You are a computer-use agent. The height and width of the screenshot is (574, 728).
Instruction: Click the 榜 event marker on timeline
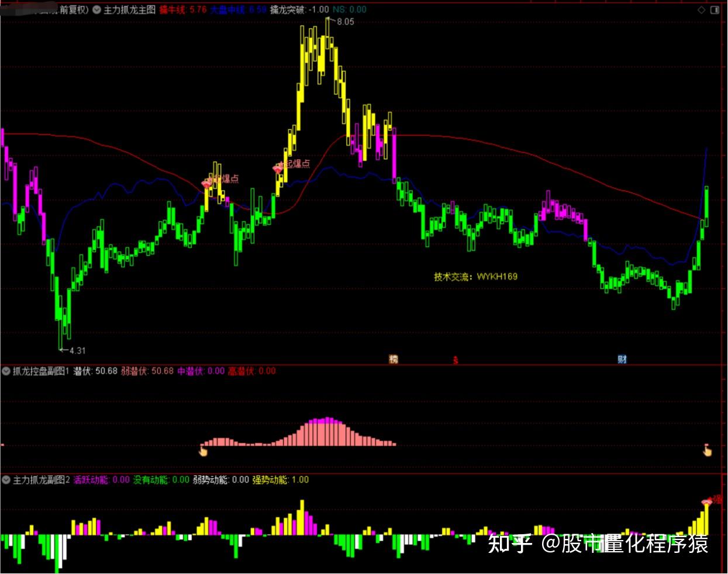[x=394, y=359]
